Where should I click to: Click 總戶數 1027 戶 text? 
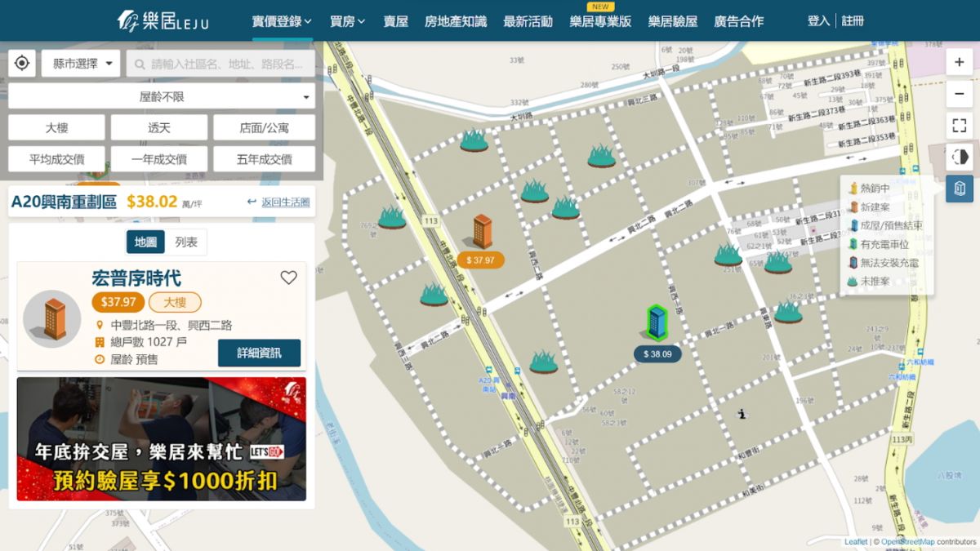click(x=149, y=342)
